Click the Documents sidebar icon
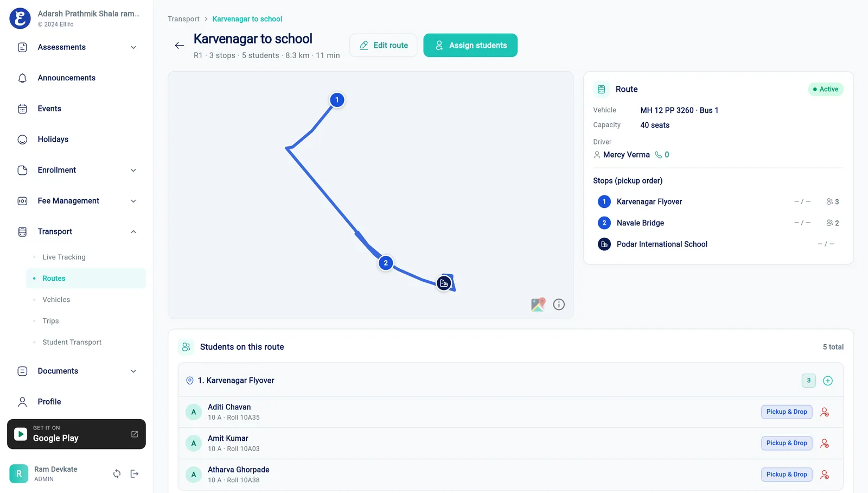 22,371
